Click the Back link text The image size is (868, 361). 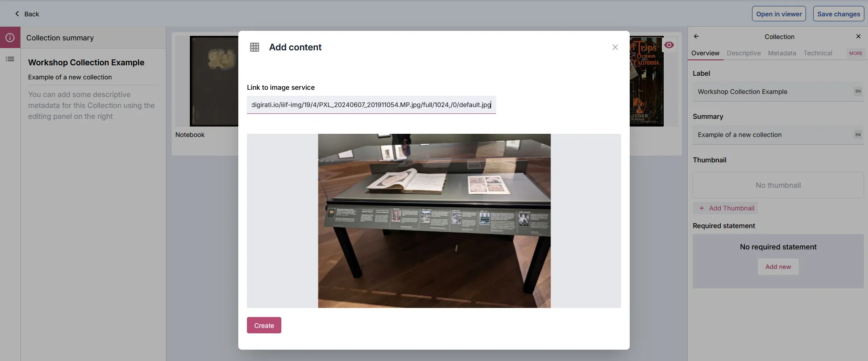click(32, 14)
